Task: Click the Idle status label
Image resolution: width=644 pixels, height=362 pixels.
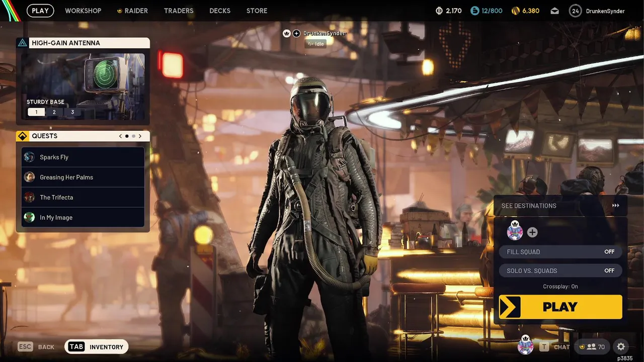Action: coord(316,44)
